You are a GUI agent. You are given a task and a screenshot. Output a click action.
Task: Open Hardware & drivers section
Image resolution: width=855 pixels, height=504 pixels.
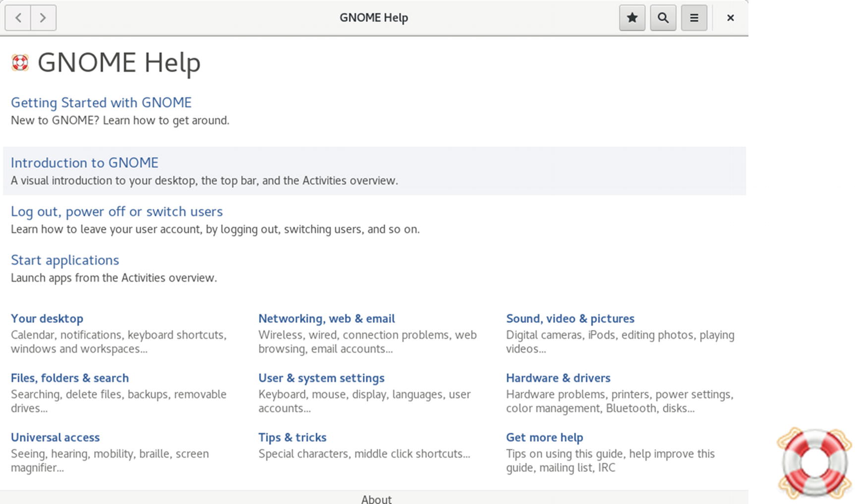click(x=558, y=378)
